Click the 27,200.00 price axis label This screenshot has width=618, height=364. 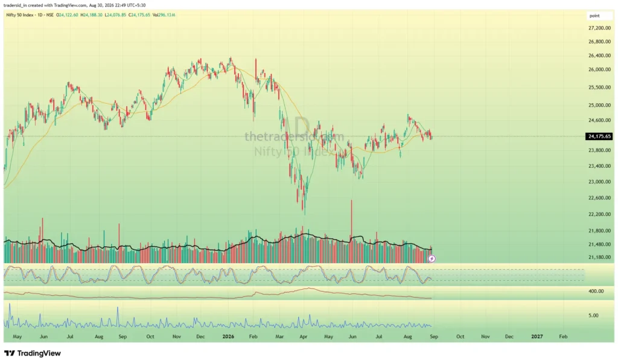tap(599, 28)
